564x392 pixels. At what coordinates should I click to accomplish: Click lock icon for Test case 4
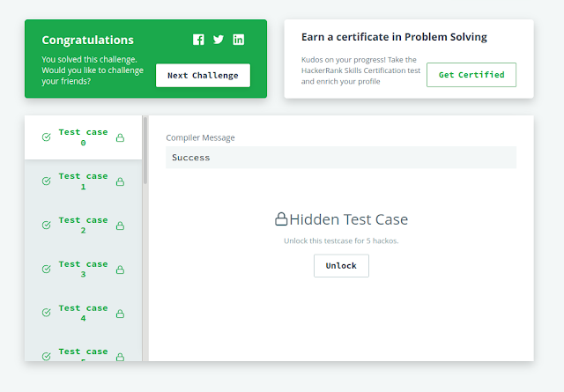tap(120, 314)
